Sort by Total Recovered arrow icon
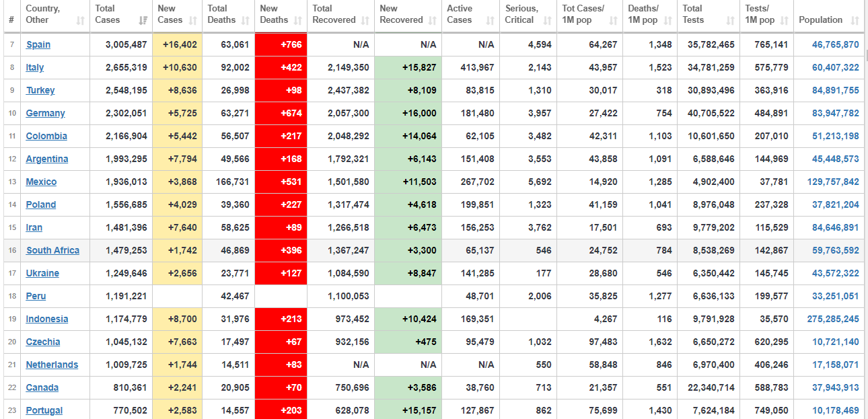This screenshot has height=419, width=868. (365, 21)
